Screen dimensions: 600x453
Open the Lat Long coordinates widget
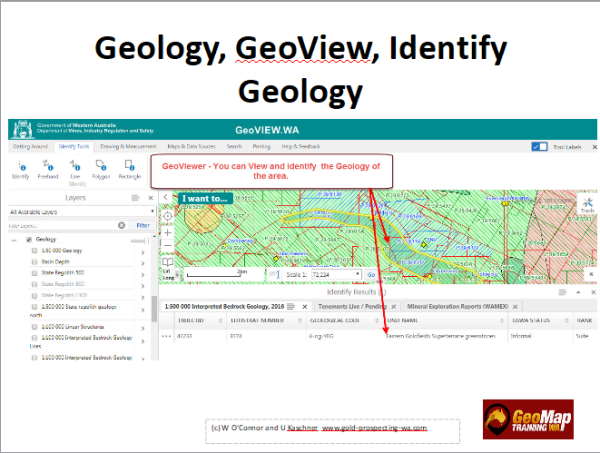pyautogui.click(x=168, y=274)
